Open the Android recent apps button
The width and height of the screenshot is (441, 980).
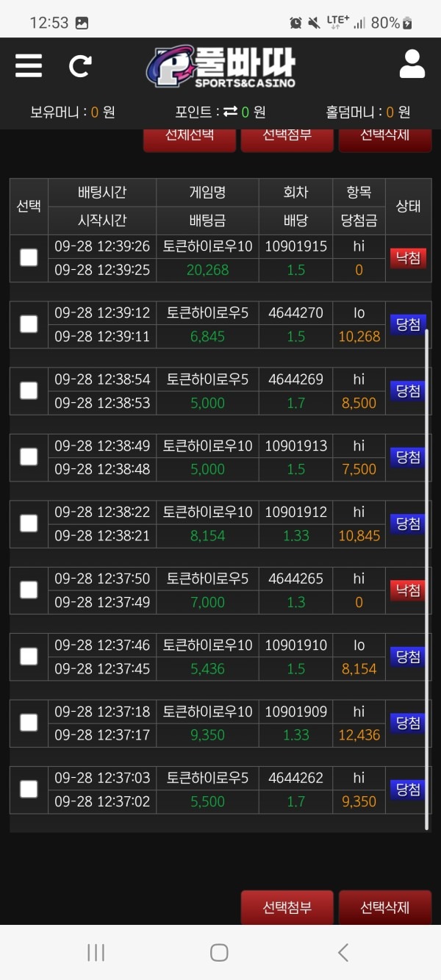(96, 953)
